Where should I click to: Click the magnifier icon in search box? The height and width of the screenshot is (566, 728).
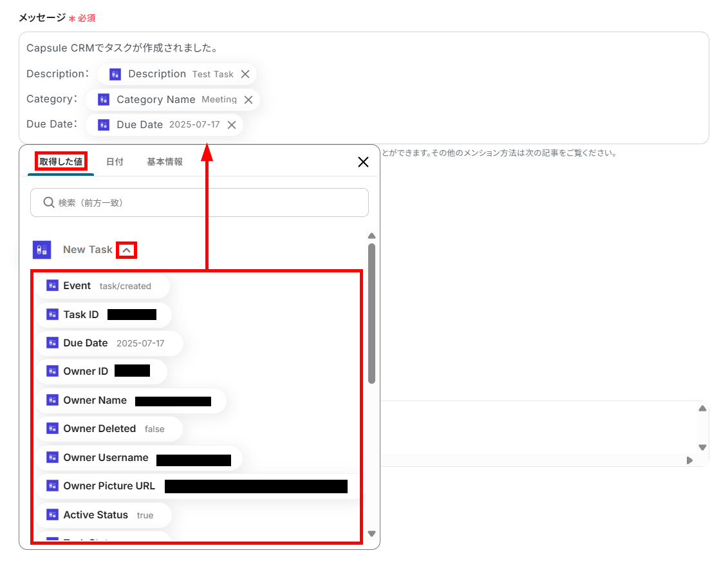click(49, 202)
